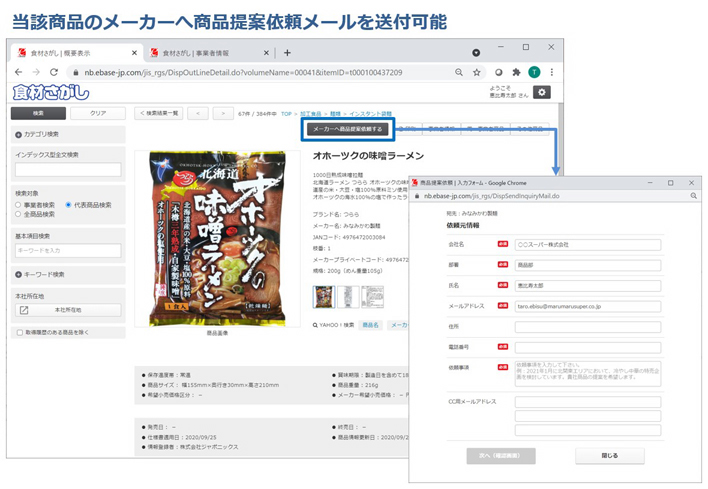Image resolution: width=708 pixels, height=489 pixels.
Task: Open the Chrome extensions puzzle icon
Action: 516,72
